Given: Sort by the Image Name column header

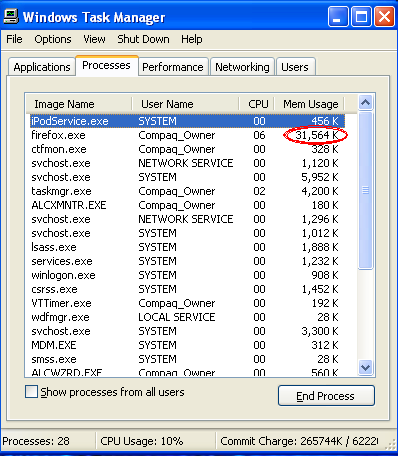Looking at the screenshot, I should point(79,104).
